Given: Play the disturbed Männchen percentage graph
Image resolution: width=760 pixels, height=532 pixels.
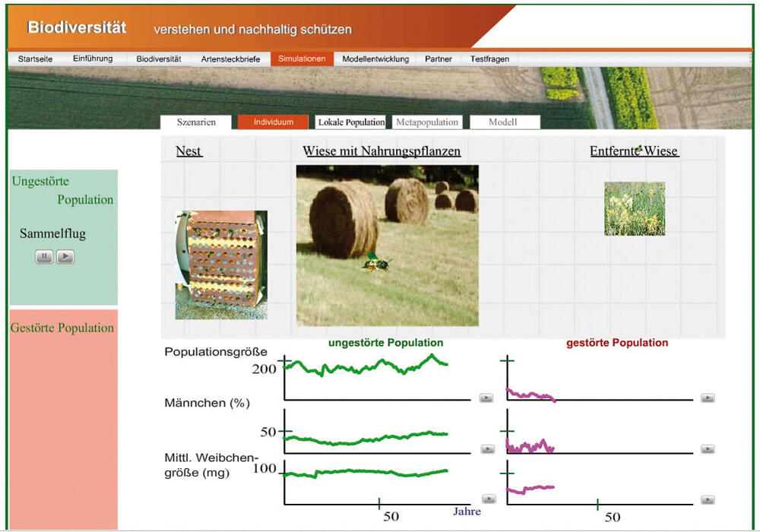Looking at the screenshot, I should [708, 449].
